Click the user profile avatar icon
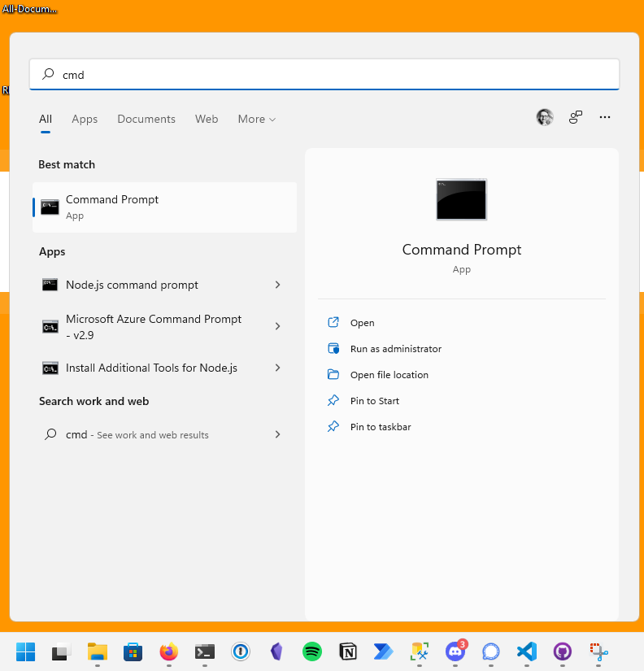The image size is (644, 671). 545,118
